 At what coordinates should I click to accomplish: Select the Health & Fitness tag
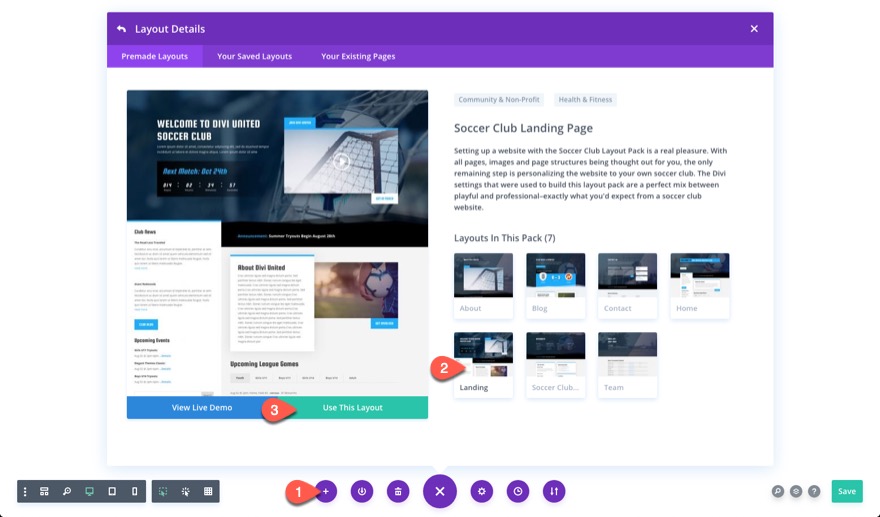[585, 99]
